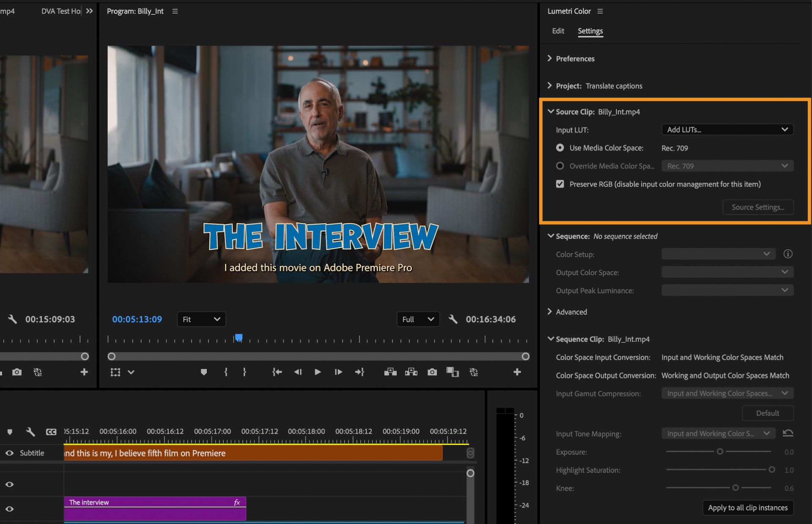Screen dimensions: 812x524
Task: Click the Add Marker icon below the program monitor
Action: pyautogui.click(x=205, y=372)
